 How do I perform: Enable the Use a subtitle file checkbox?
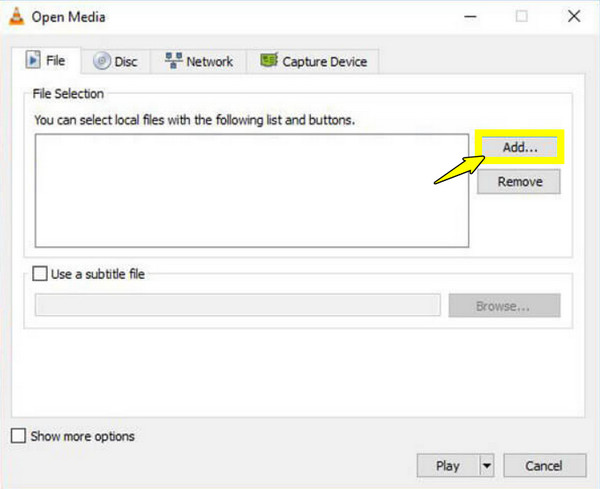point(40,273)
